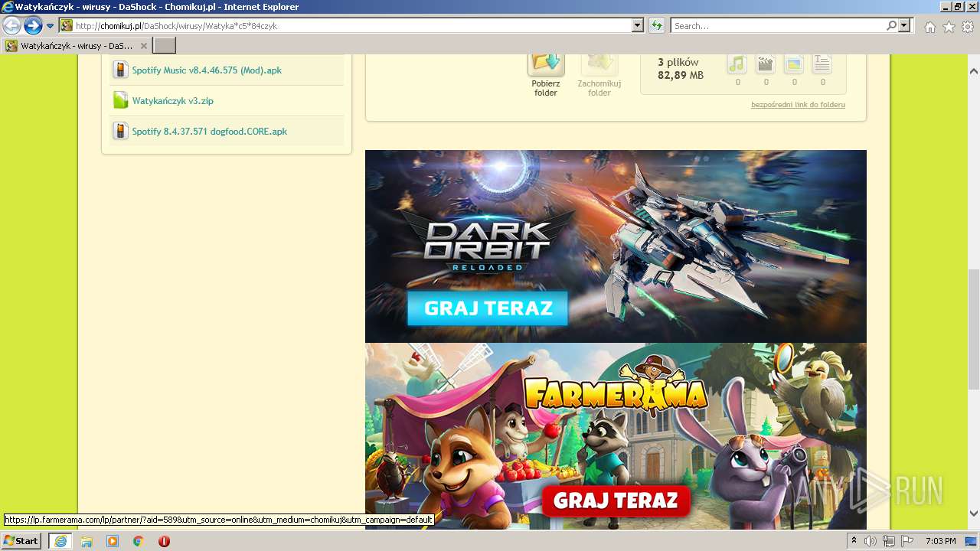Click the 7:03 PM system clock

coord(940,541)
